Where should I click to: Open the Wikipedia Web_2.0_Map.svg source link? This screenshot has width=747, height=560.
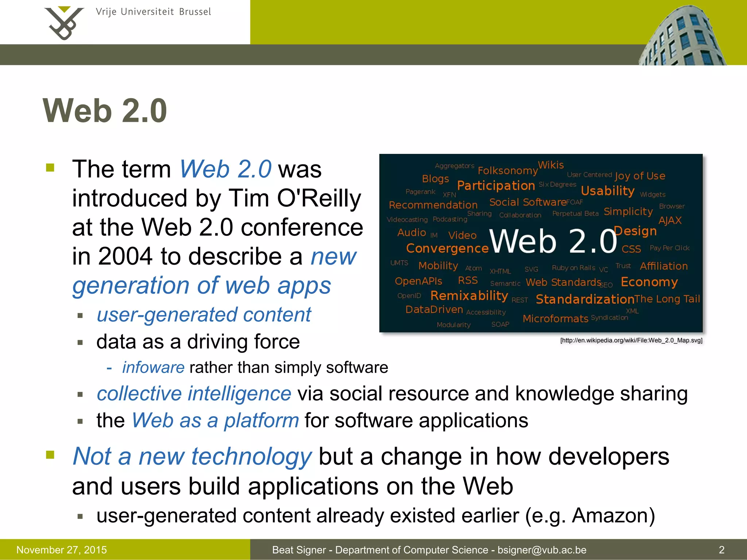(631, 341)
